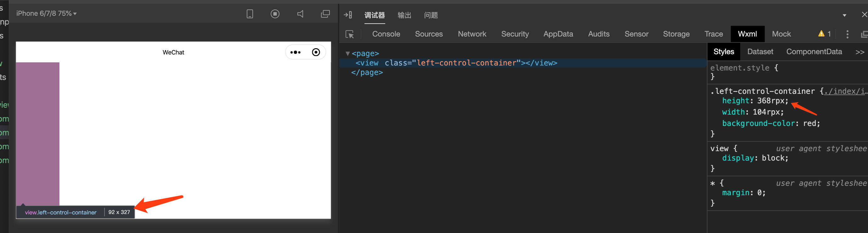
Task: Collapse the page node in Wxml tree
Action: tap(347, 53)
